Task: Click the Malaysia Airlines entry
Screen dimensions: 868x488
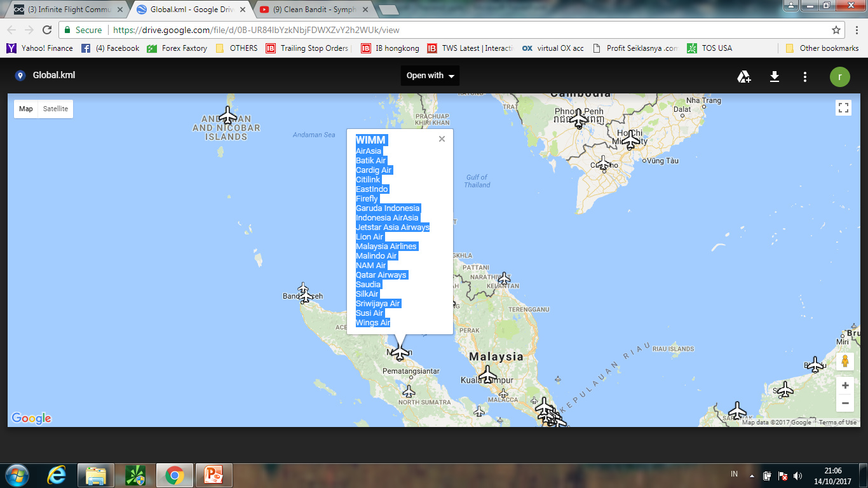Action: click(x=386, y=247)
